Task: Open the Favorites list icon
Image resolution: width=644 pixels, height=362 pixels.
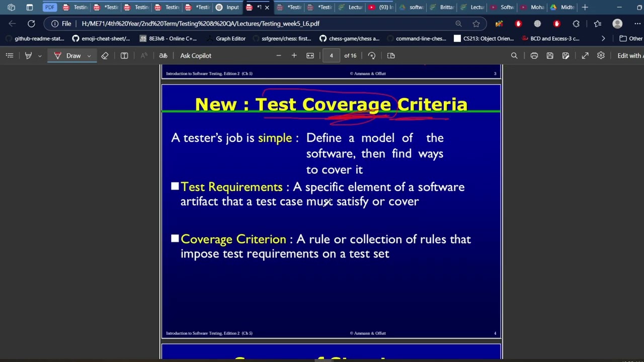Action: pos(597,24)
